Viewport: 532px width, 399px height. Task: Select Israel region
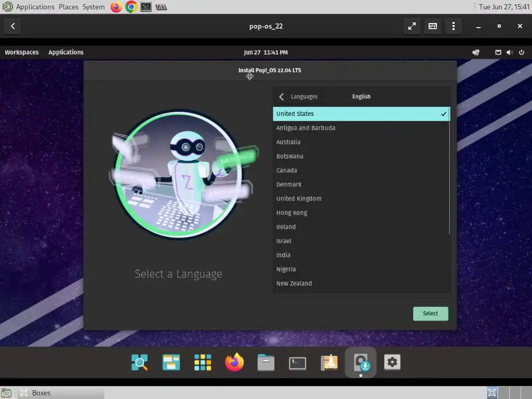tap(362, 241)
